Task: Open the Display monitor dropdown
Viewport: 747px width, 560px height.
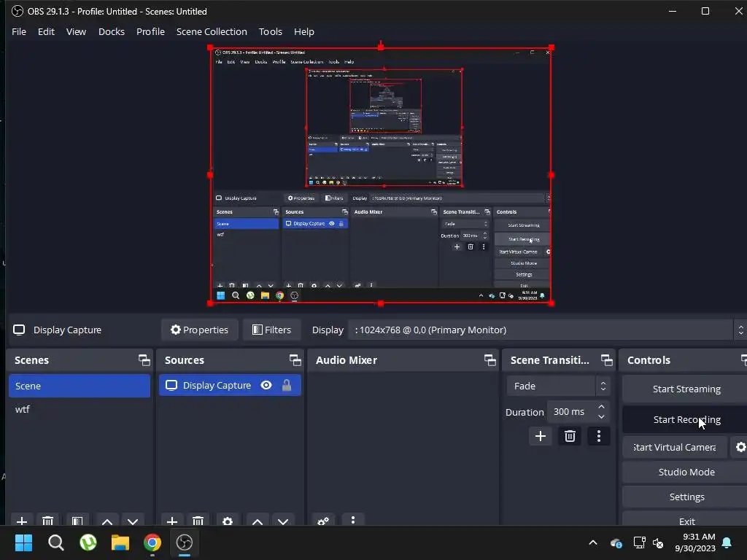Action: (547, 330)
